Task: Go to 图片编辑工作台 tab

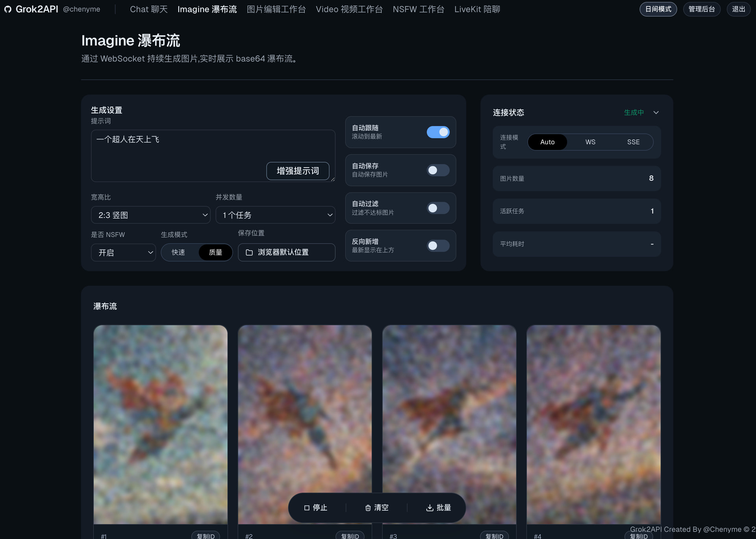Action: click(276, 9)
